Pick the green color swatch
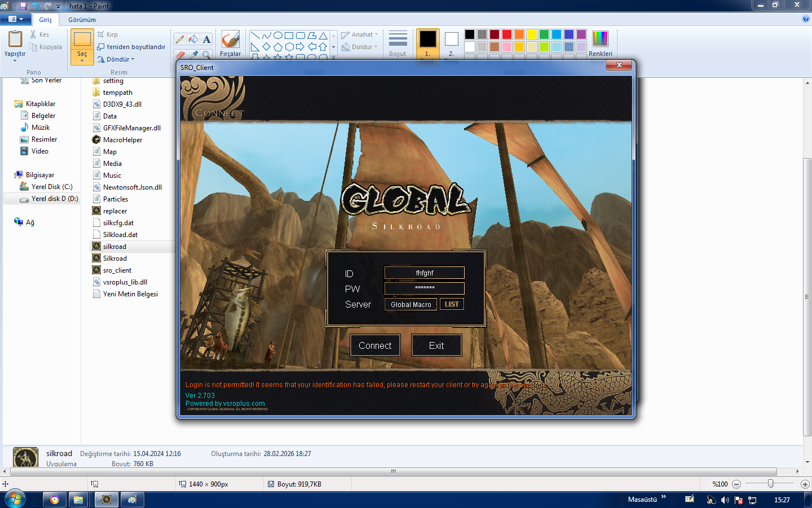Screen dimensions: 812x508 point(544,34)
